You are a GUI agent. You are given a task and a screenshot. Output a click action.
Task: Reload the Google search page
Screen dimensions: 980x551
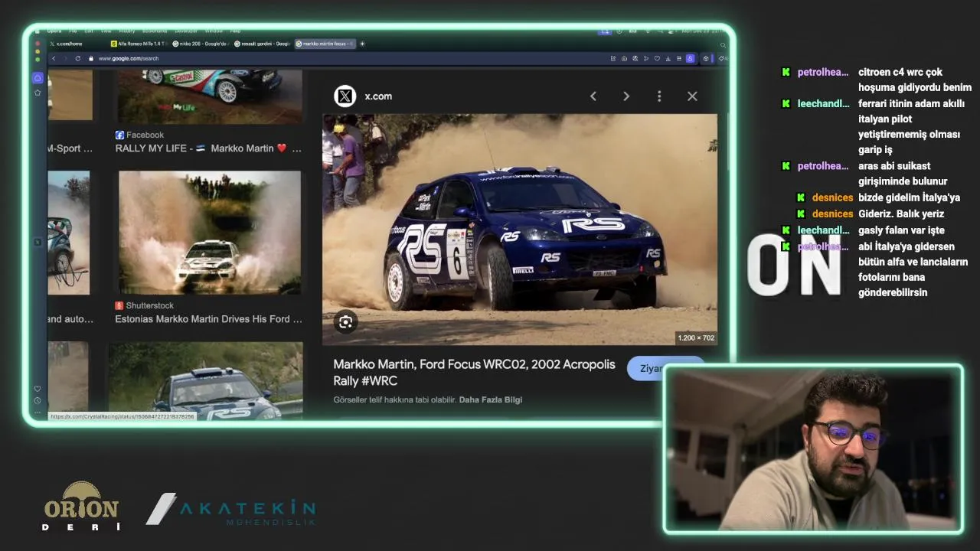pyautogui.click(x=78, y=58)
